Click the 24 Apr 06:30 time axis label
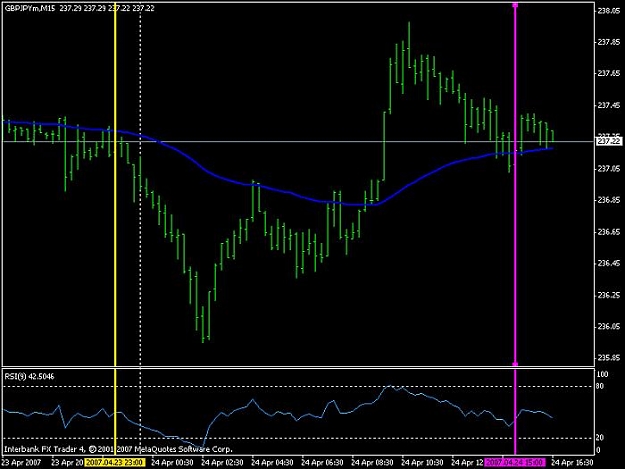Viewport: 625px width, 469px height. click(x=322, y=463)
